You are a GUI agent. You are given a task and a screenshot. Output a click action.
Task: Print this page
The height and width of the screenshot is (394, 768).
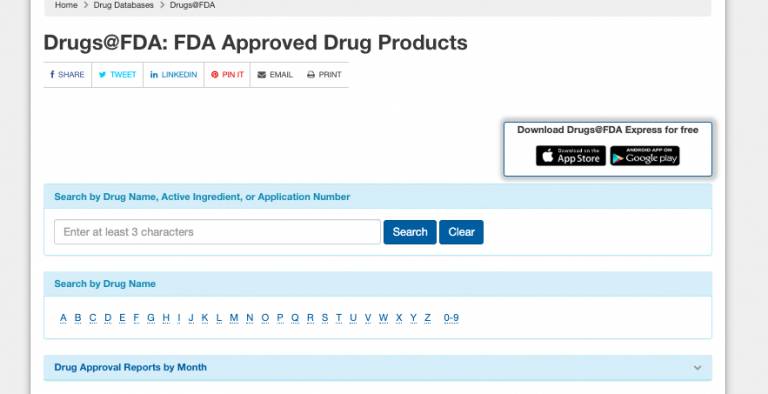coord(324,75)
